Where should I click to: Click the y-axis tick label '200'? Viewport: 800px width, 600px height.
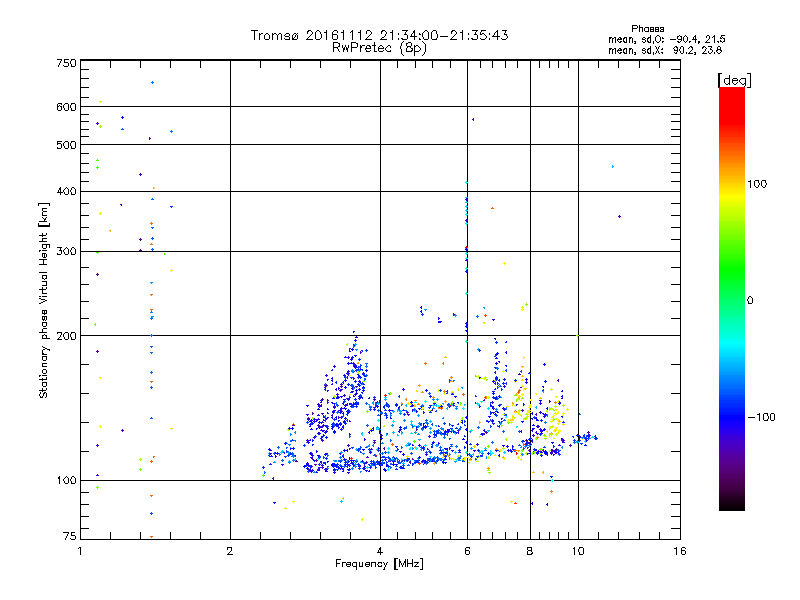pyautogui.click(x=66, y=336)
